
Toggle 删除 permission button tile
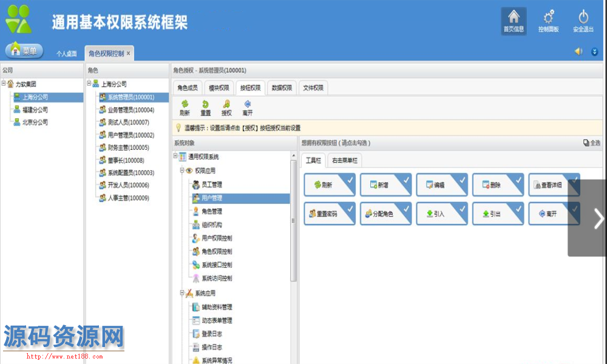pos(498,184)
